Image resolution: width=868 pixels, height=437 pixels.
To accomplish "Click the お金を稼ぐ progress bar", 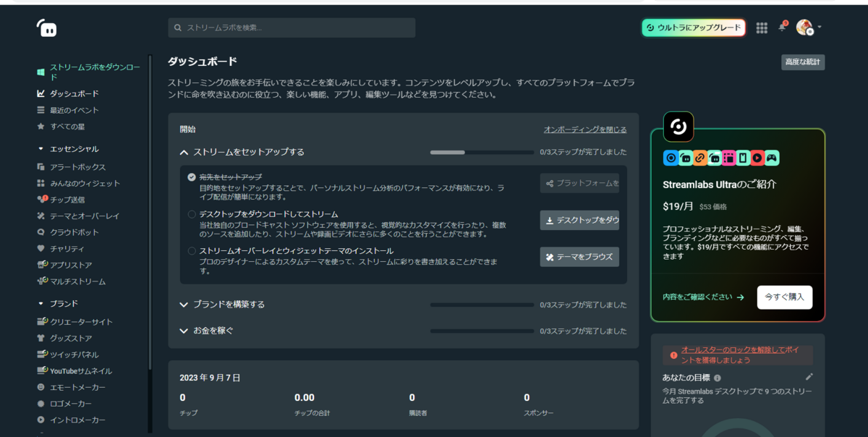I will point(482,331).
